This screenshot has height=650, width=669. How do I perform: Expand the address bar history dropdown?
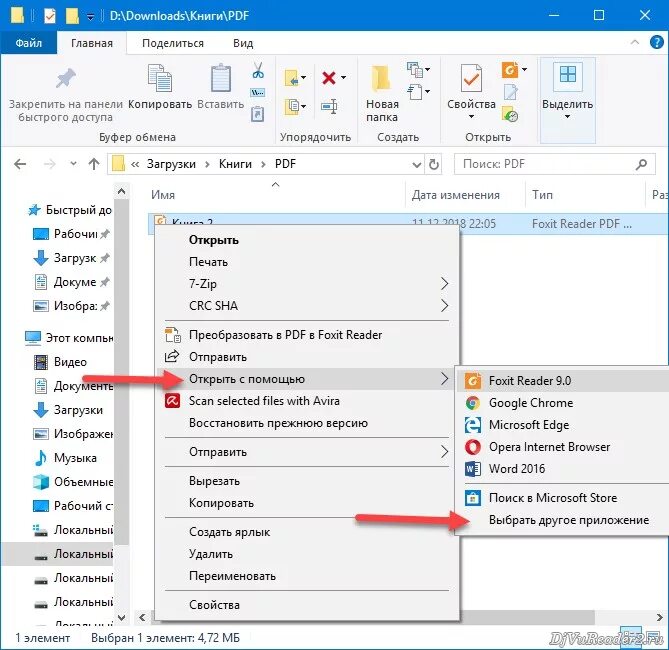point(417,165)
